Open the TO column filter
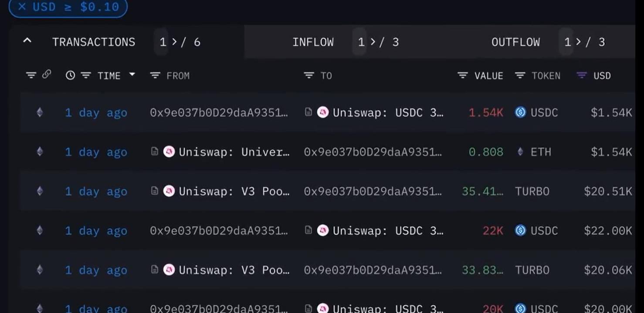 point(308,76)
